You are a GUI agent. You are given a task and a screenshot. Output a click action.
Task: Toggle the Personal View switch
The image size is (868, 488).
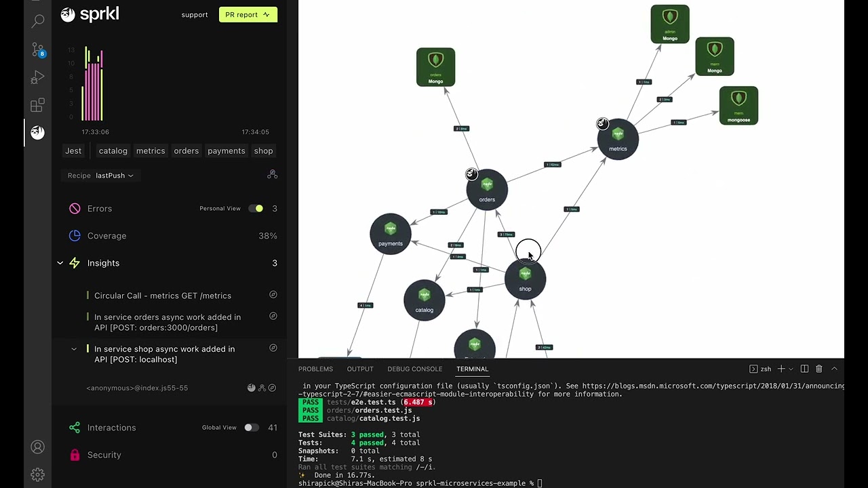(x=256, y=209)
